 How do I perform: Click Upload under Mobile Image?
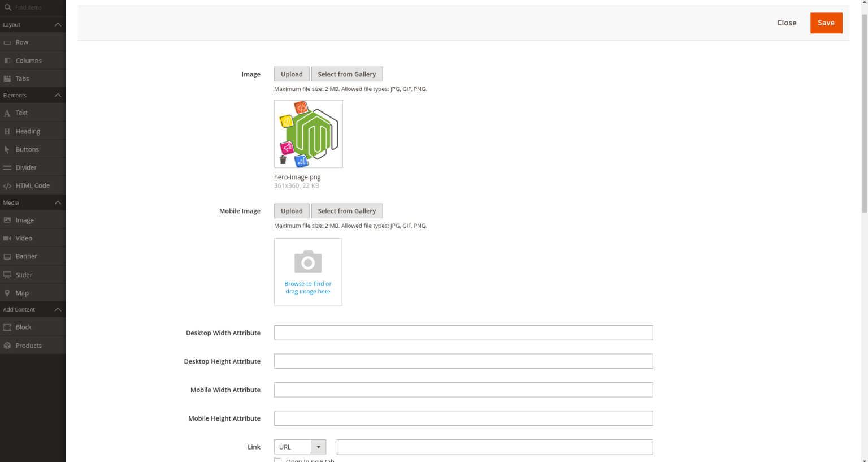click(x=292, y=210)
